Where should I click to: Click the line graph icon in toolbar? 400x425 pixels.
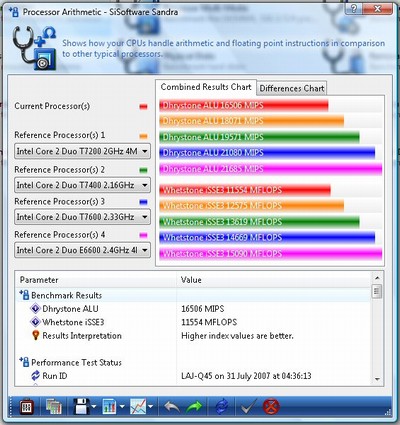point(138,407)
